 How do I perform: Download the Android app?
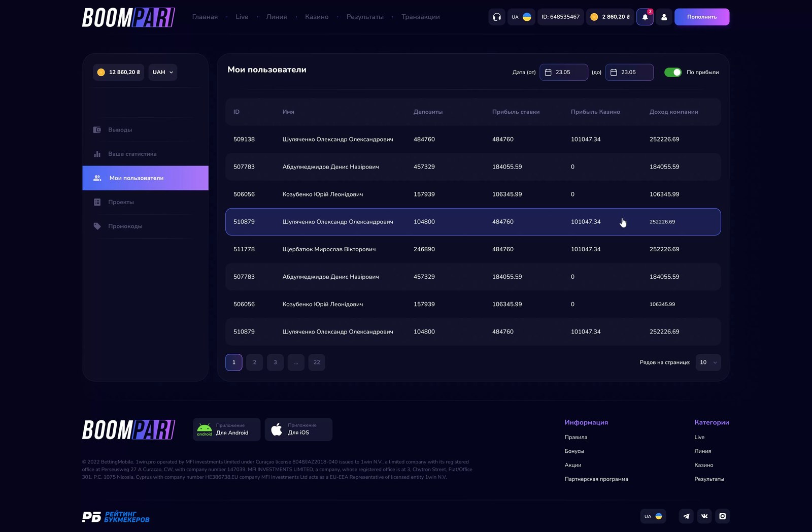click(x=226, y=429)
